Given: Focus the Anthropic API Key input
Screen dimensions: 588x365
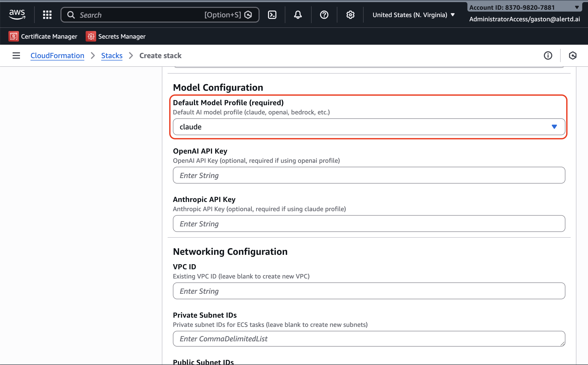Looking at the screenshot, I should (x=369, y=224).
